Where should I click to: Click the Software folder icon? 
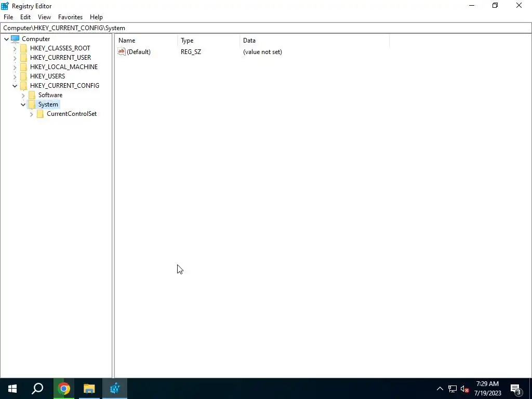(32, 95)
